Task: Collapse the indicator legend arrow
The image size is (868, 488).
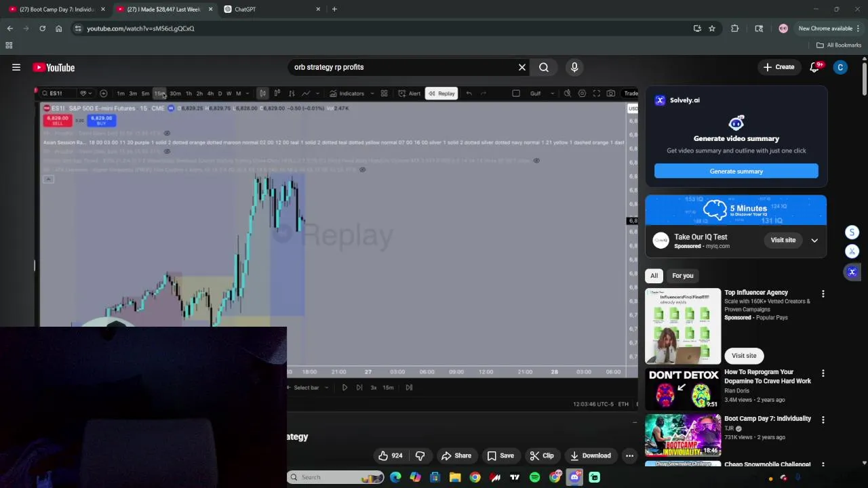Action: (48, 180)
